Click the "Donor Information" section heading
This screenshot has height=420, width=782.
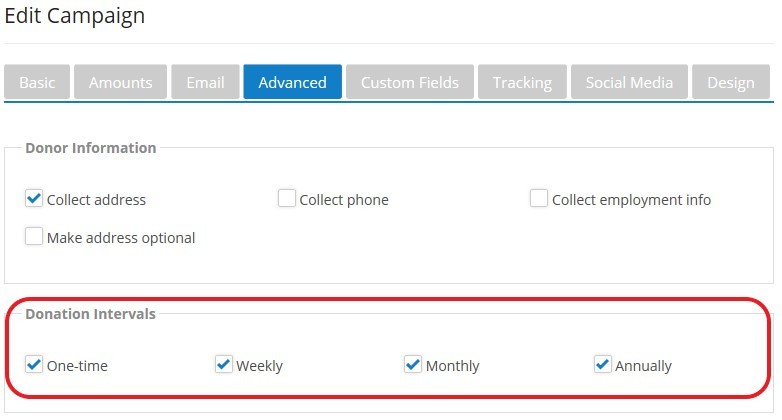click(x=90, y=148)
